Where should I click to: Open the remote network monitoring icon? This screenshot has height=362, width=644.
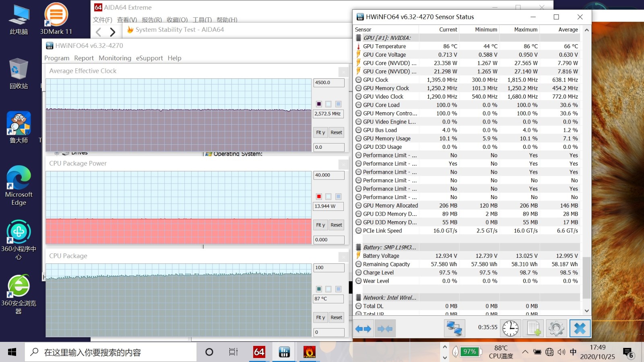(x=454, y=329)
